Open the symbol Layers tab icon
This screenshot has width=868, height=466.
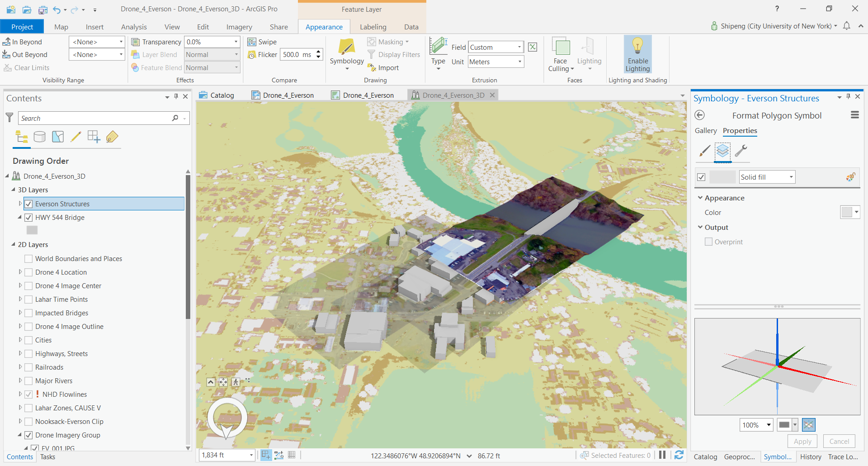point(722,151)
